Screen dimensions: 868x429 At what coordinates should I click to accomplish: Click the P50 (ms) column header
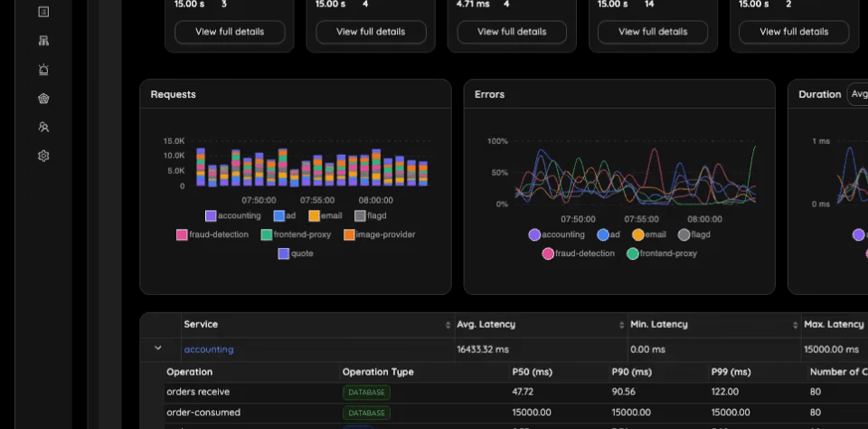coord(532,372)
